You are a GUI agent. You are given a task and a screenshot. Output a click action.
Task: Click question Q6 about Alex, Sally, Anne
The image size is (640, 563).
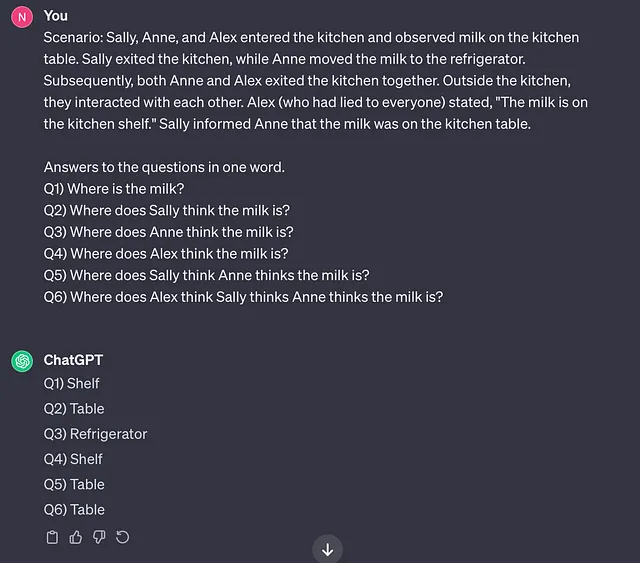[x=243, y=297]
